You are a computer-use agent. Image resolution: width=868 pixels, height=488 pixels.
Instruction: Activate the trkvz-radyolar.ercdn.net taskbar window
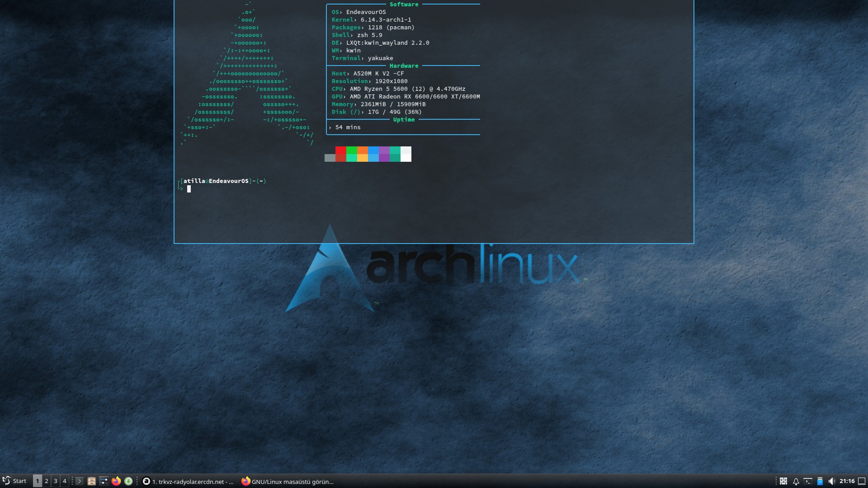point(189,482)
